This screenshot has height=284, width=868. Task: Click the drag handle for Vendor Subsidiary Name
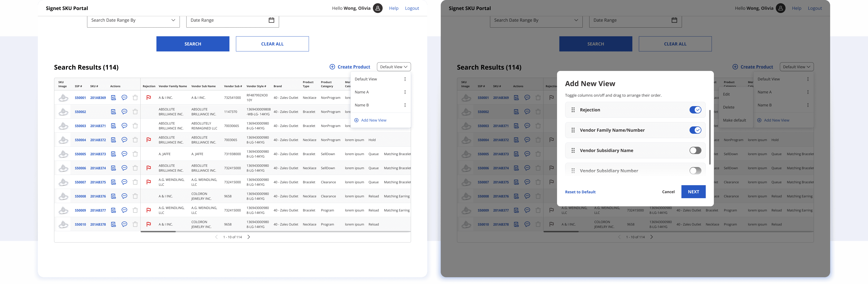click(x=573, y=150)
